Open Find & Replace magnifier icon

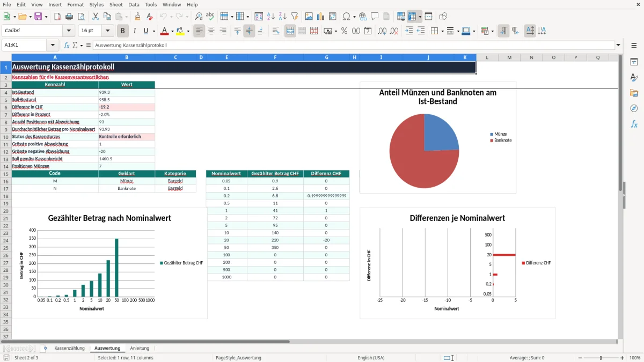[x=199, y=17]
